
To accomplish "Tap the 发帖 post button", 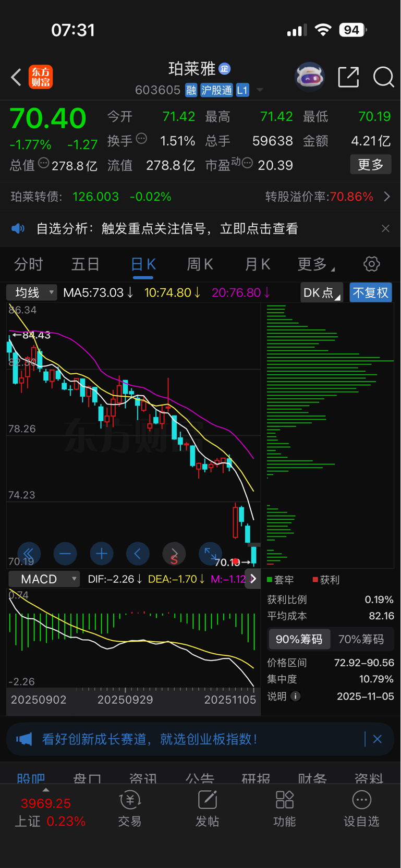I will click(207, 809).
